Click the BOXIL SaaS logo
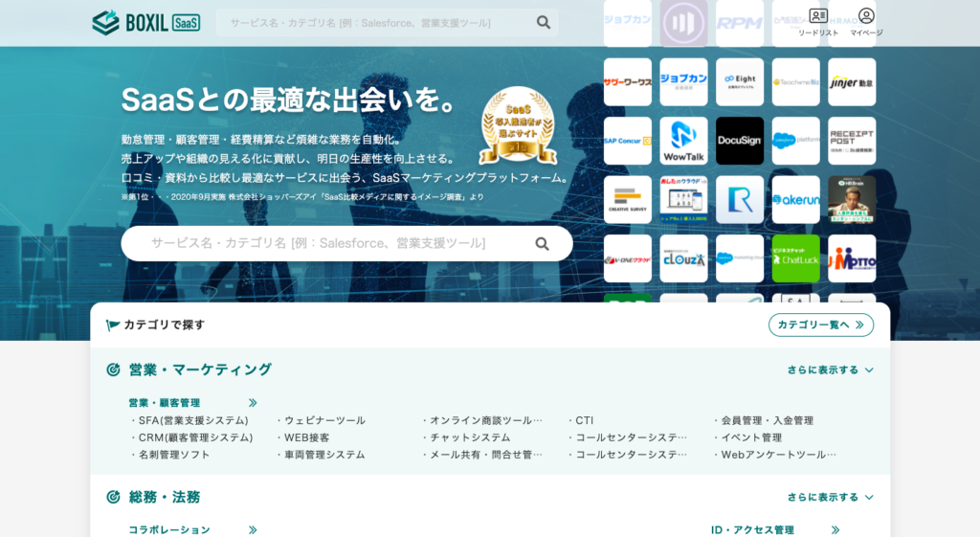Viewport: 980px width, 537px height. 146,23
